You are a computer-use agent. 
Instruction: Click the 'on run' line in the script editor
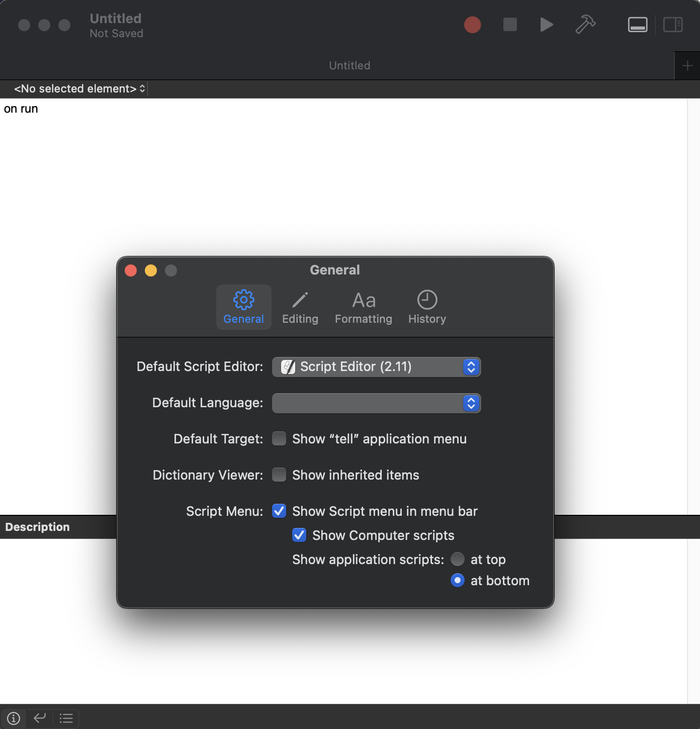[21, 109]
